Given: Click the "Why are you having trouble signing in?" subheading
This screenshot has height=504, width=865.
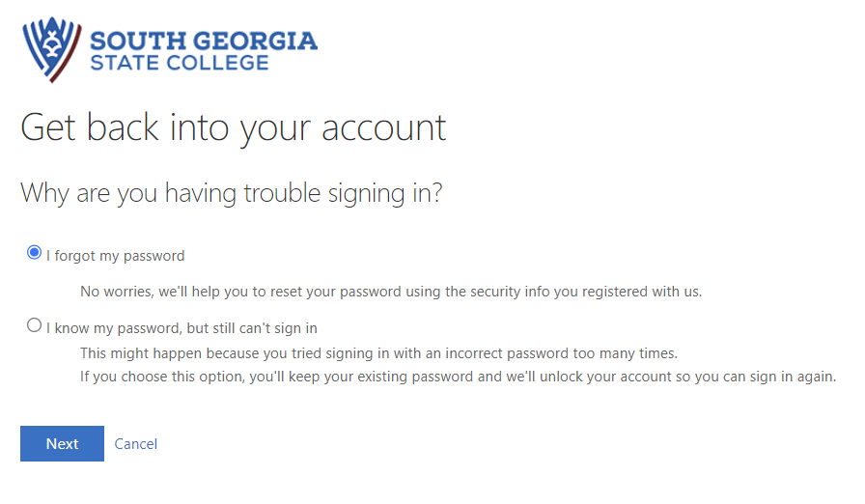Looking at the screenshot, I should pyautogui.click(x=232, y=193).
